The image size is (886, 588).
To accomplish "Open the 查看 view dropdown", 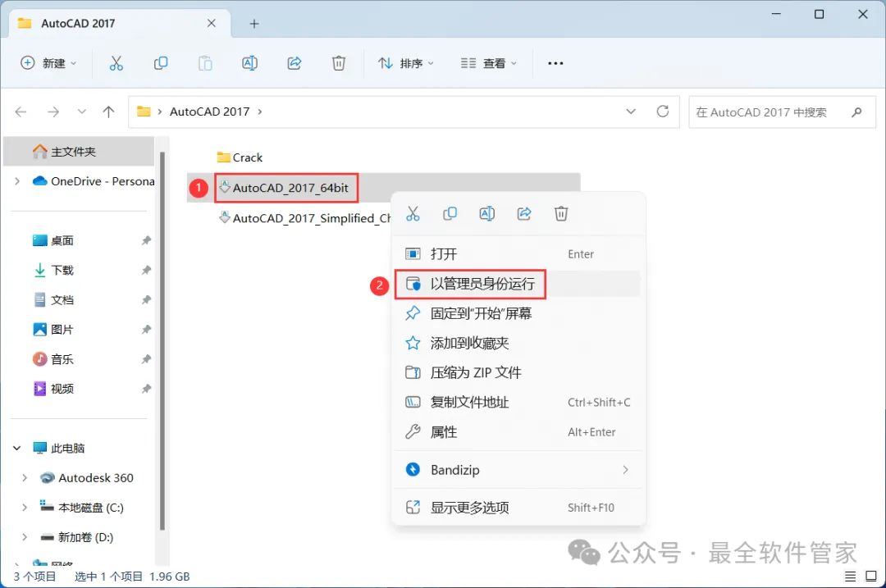I will point(488,63).
